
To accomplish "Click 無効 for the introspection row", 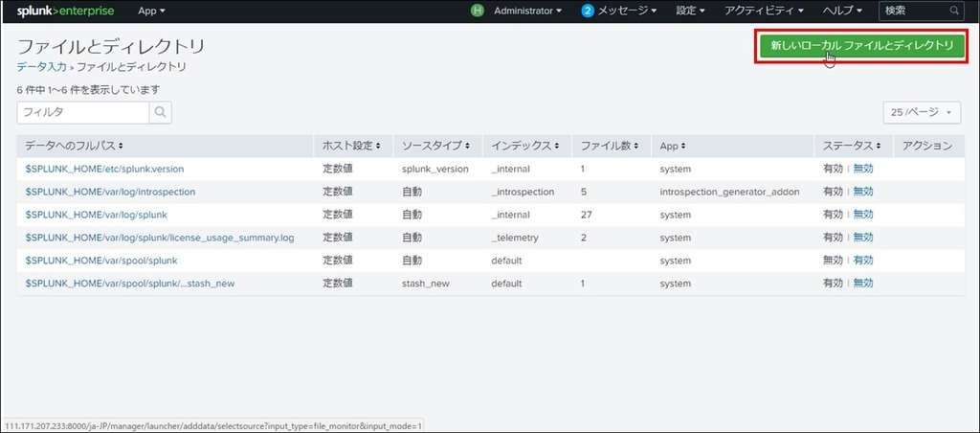I will click(x=863, y=192).
